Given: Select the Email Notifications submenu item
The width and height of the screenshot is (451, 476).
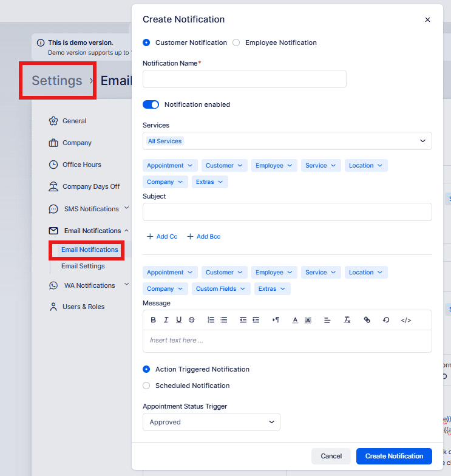Looking at the screenshot, I should 90,250.
